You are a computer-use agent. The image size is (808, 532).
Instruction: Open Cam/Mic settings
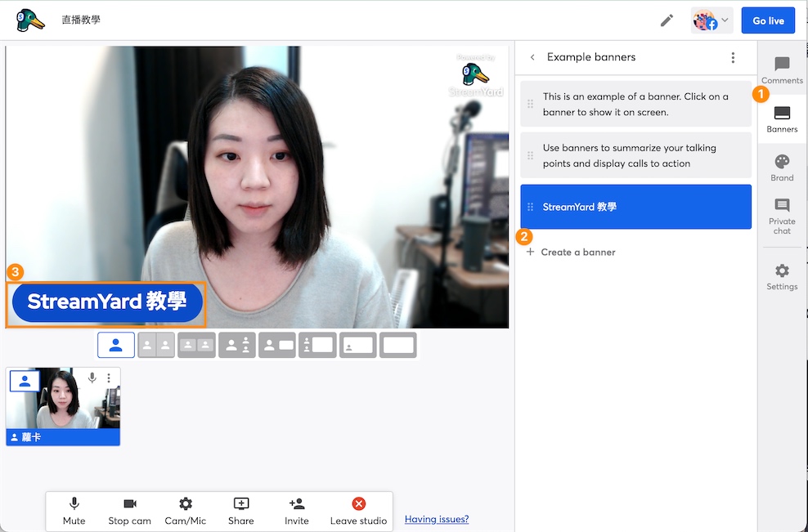[x=186, y=512]
